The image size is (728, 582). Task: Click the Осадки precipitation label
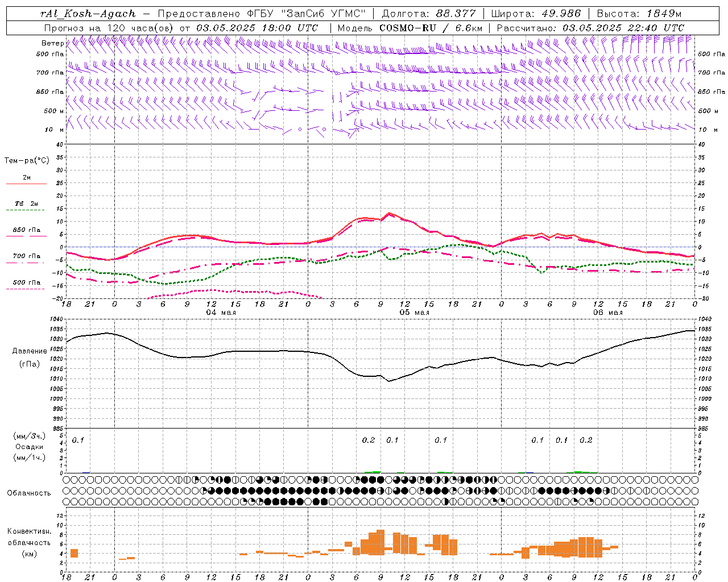tap(29, 447)
